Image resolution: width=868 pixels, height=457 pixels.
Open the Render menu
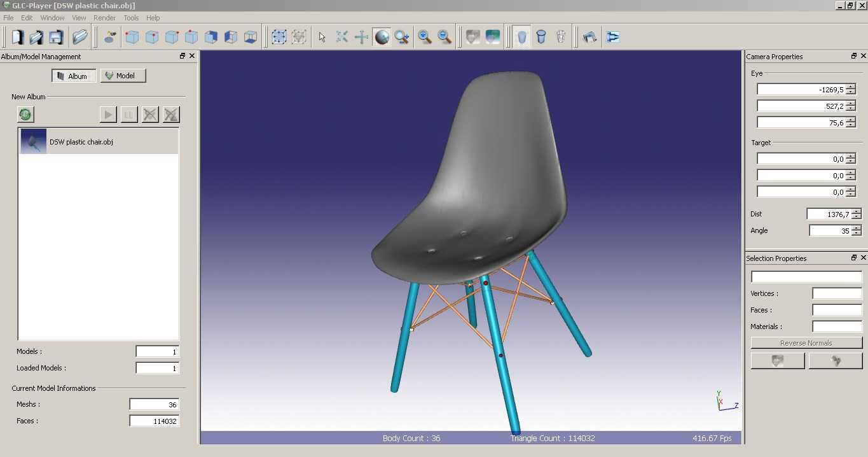[105, 18]
